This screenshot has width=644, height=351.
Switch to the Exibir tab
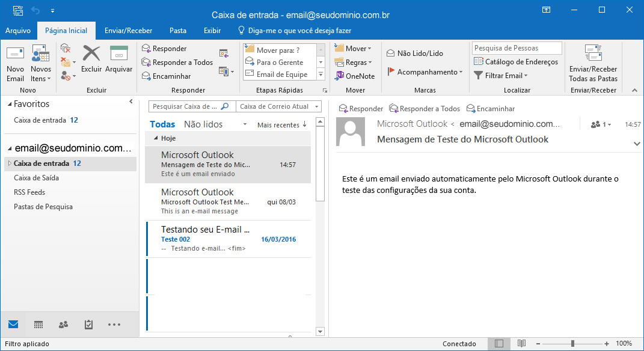click(212, 31)
